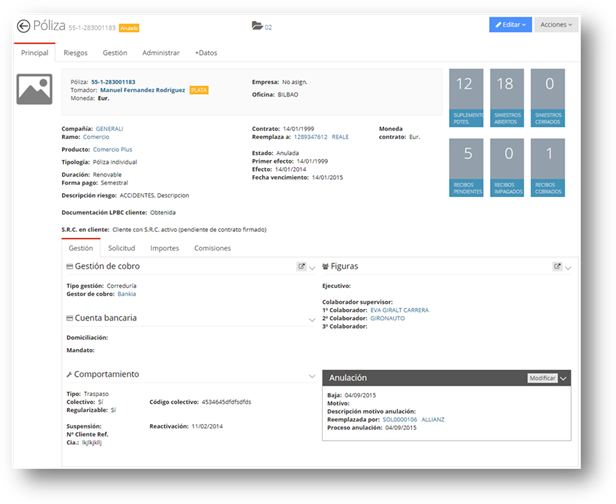
Task: Click Modificar in the Anulación panel
Action: click(x=542, y=378)
